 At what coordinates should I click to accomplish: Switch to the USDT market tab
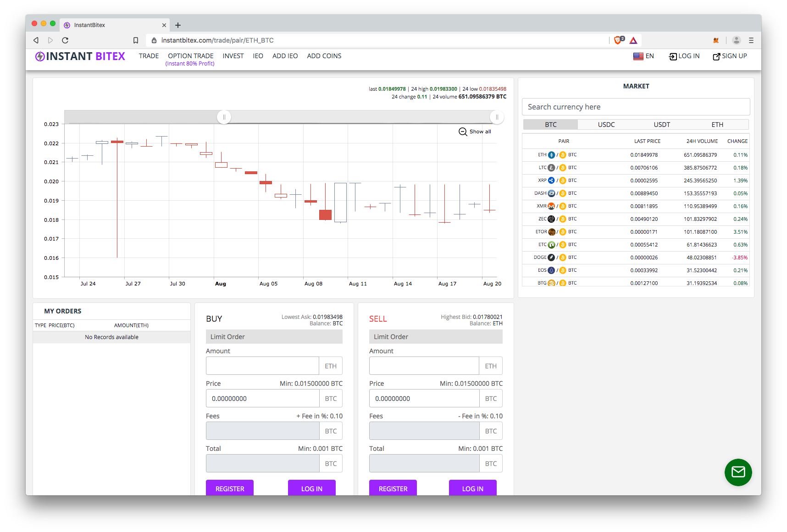(x=662, y=125)
